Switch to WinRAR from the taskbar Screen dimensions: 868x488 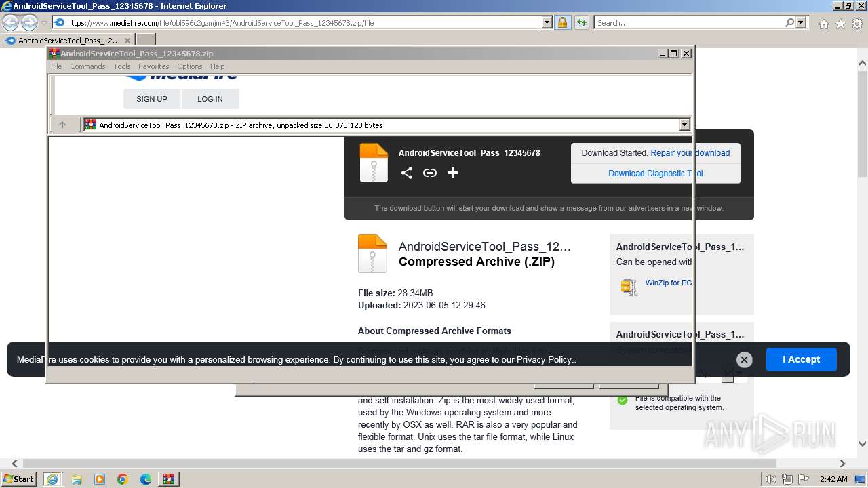point(169,479)
